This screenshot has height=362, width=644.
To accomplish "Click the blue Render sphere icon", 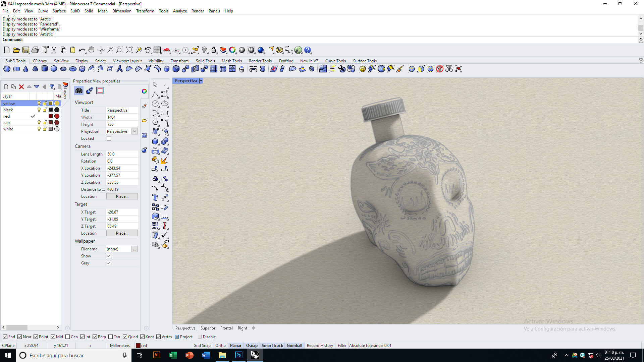I will (261, 50).
